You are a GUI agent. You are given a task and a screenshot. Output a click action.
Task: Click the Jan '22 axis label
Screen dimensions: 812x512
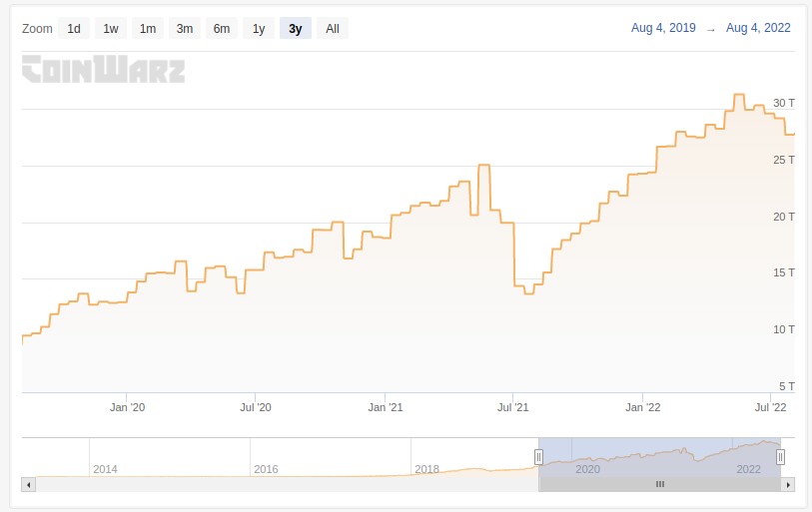642,407
